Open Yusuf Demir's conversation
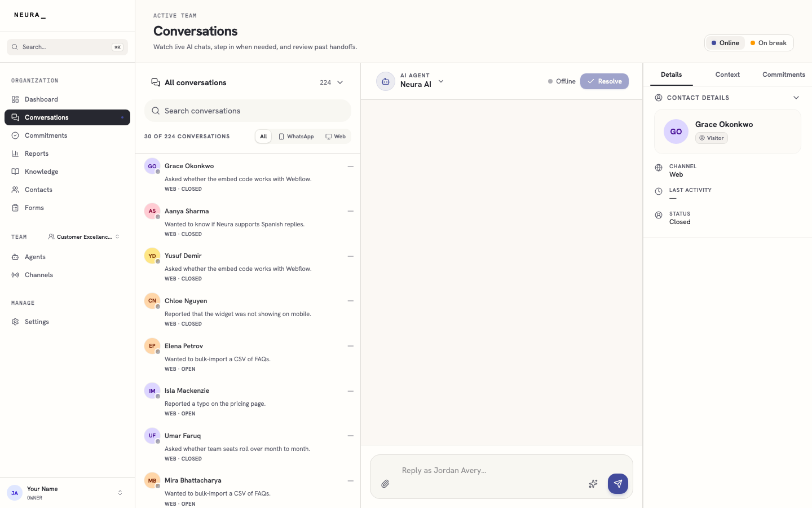 pos(248,266)
